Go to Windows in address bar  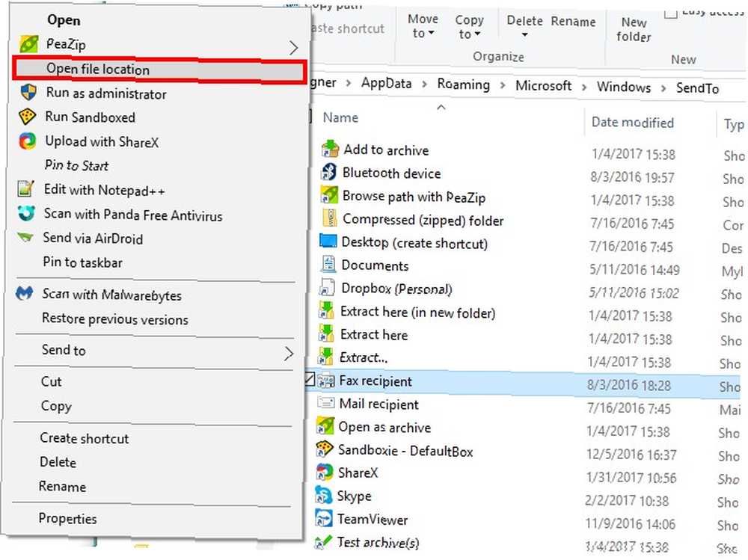(624, 87)
